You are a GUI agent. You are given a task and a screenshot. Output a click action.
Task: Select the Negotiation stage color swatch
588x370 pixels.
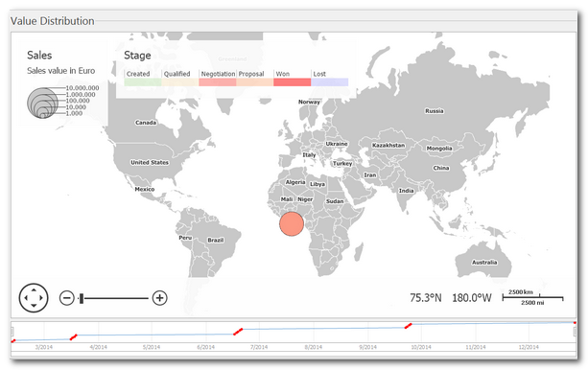pyautogui.click(x=218, y=82)
